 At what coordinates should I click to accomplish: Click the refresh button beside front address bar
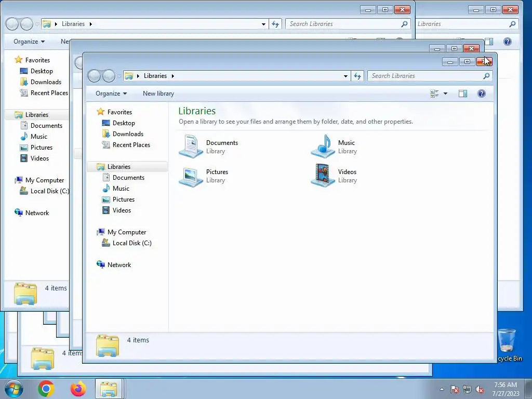[x=357, y=76]
